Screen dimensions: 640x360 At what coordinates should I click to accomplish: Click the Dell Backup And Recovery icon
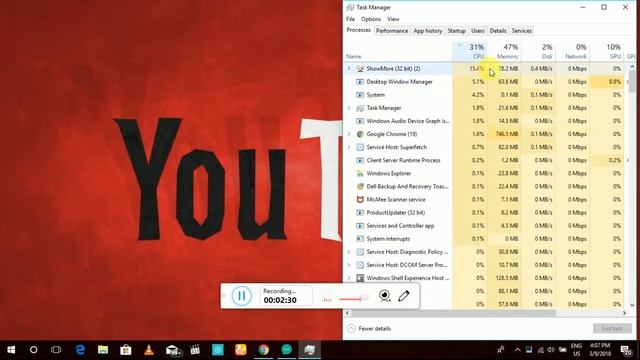(x=360, y=186)
